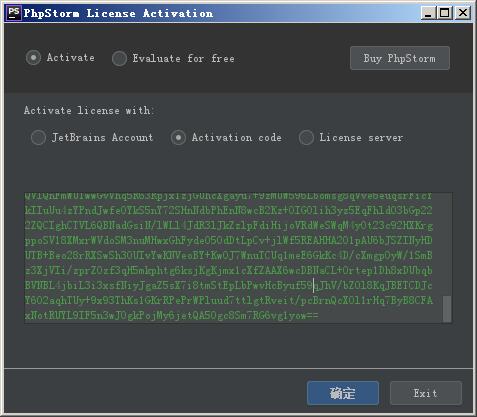Confirm with the 确定 button
The height and width of the screenshot is (417, 477).
343,393
